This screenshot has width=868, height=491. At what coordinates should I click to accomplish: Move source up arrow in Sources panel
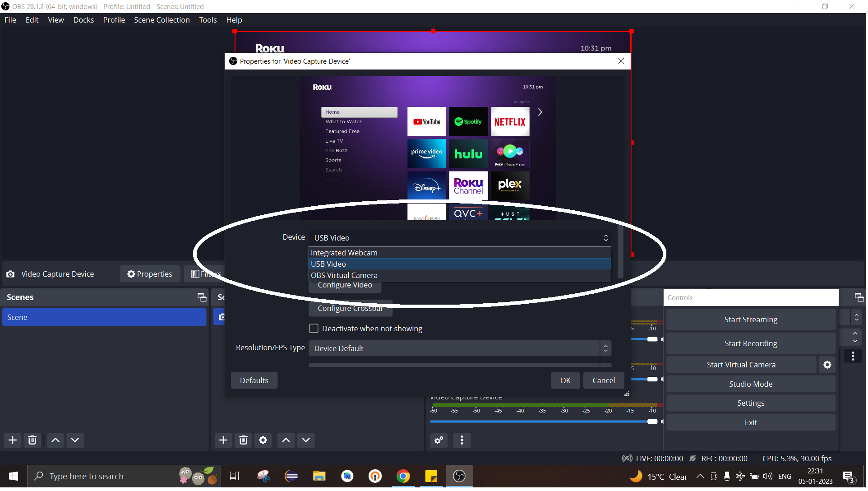tap(286, 440)
